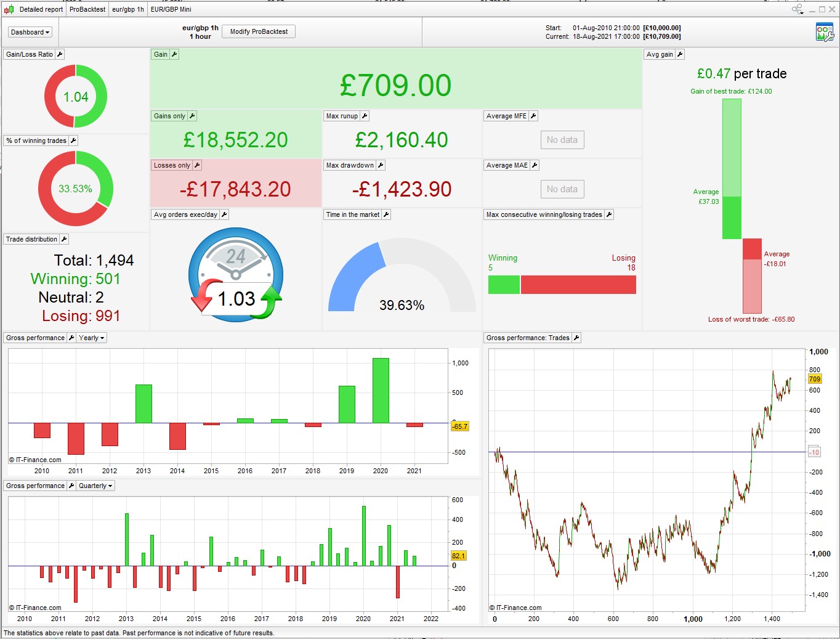Open wrench for the Yearly Gross performance chart
Screen dimensions: 840x639
click(x=71, y=338)
